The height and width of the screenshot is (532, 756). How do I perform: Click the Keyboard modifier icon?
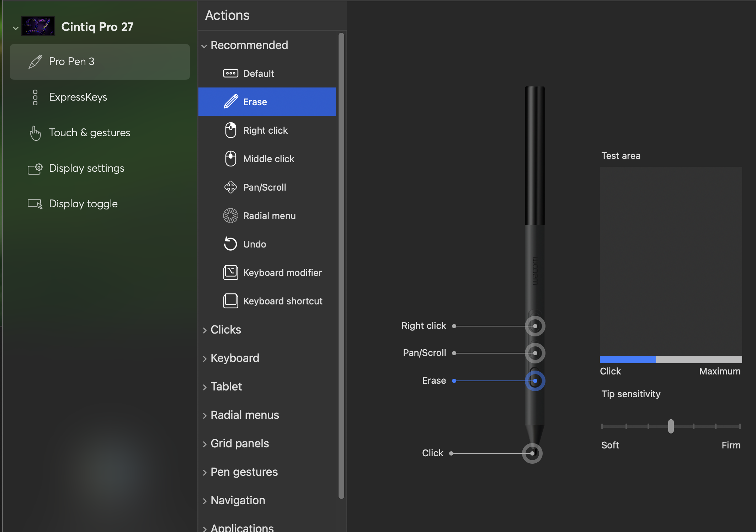pyautogui.click(x=231, y=272)
